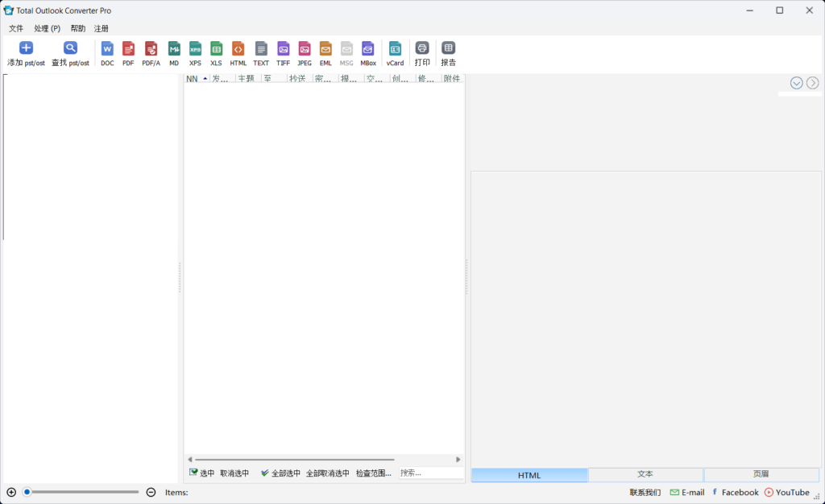
Task: Click the list scroll left arrow
Action: pyautogui.click(x=190, y=460)
